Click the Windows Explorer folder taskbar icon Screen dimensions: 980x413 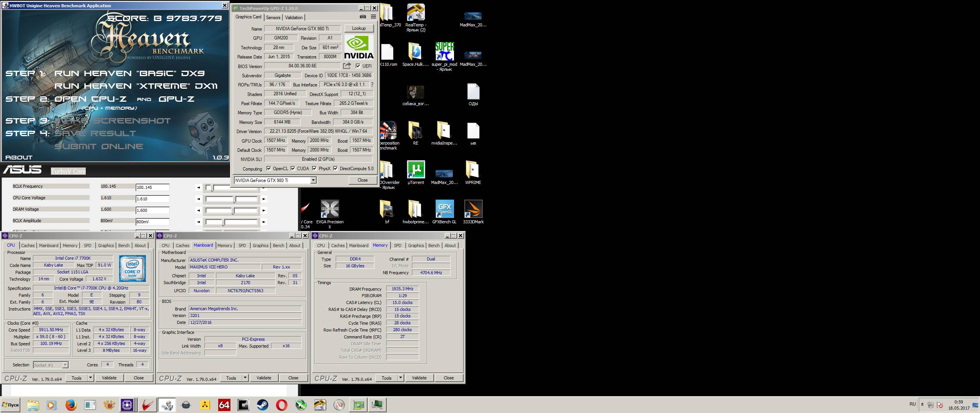click(33, 405)
